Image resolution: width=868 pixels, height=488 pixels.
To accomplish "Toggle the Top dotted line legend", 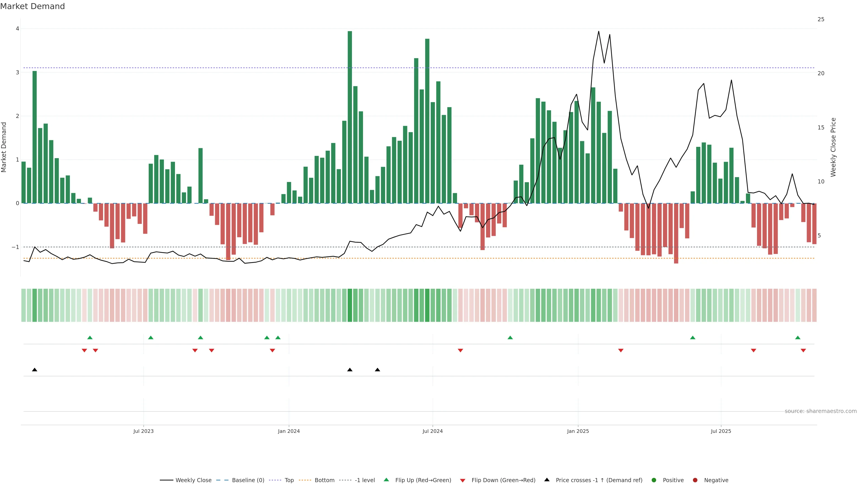I will pos(289,480).
